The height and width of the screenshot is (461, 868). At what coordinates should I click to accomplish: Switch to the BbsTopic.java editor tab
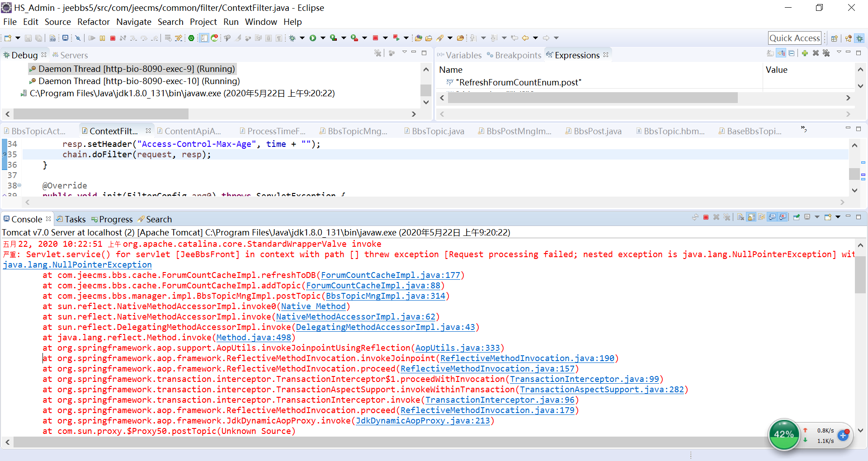point(437,131)
